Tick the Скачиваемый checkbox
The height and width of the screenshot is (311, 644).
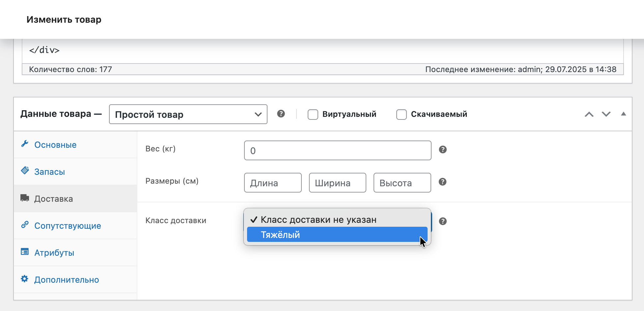(x=401, y=115)
